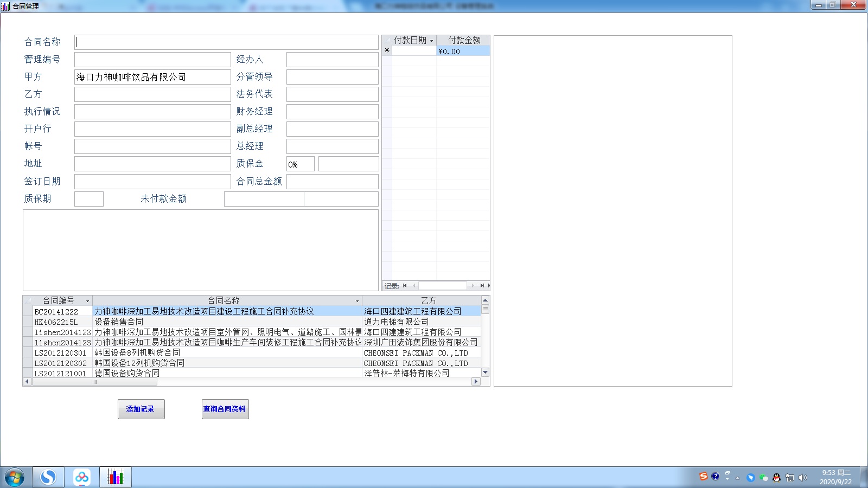The width and height of the screenshot is (868, 488).
Task: Click the 执行情况 input field
Action: pos(152,112)
